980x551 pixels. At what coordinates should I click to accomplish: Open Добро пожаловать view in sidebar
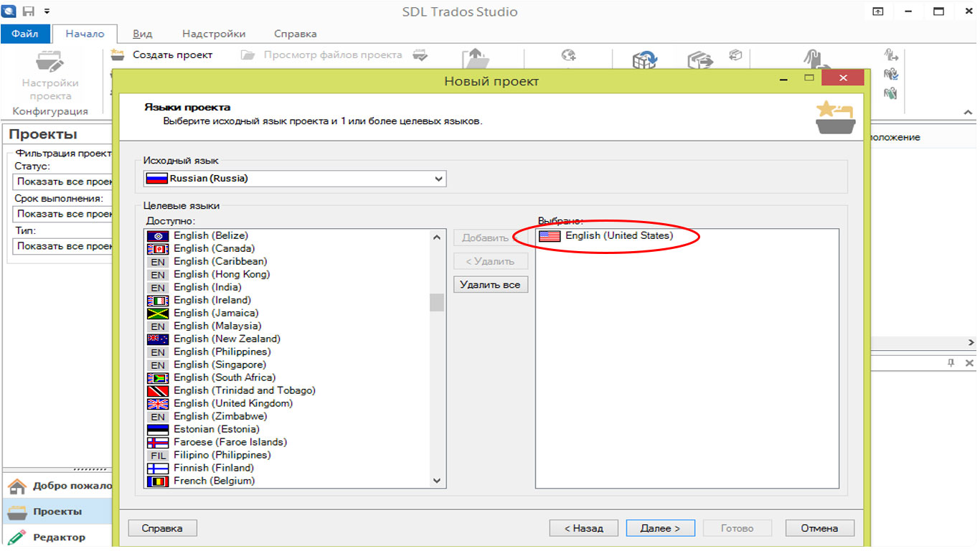[57, 486]
